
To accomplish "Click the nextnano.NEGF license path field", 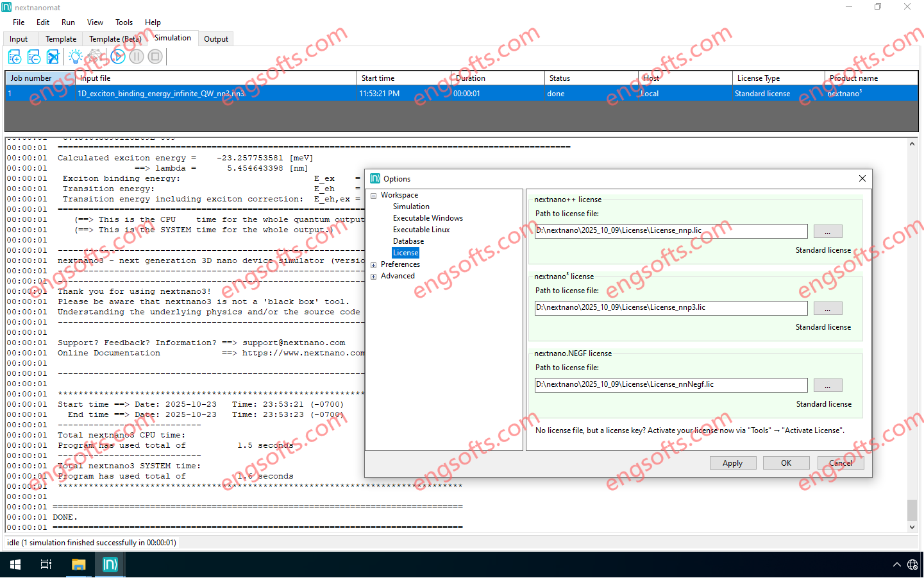I will click(671, 385).
